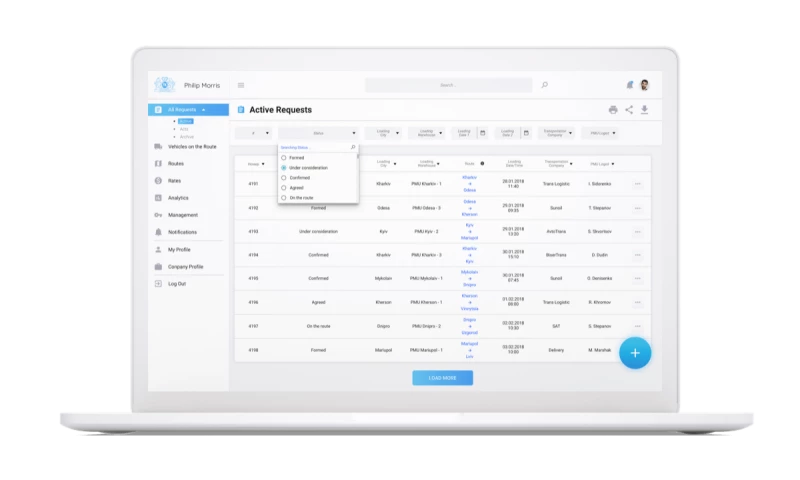Select the Confirmed status radio button
This screenshot has height=480, width=800.
tap(284, 178)
